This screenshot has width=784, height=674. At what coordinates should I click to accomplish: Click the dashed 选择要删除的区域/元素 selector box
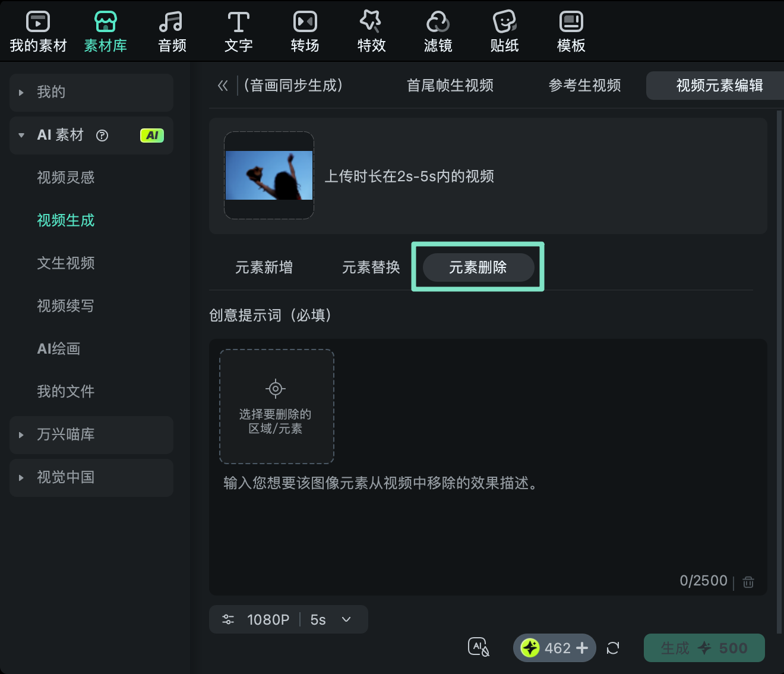coord(276,407)
